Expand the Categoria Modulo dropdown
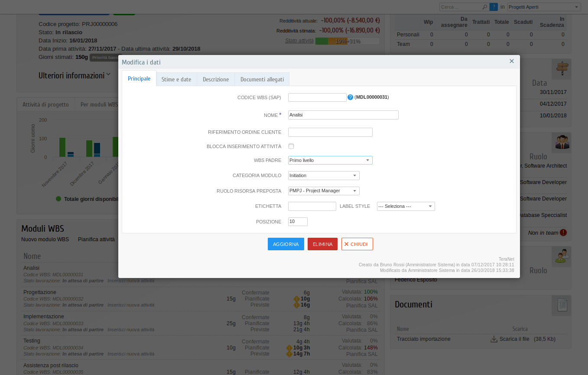This screenshot has height=375, width=588. click(324, 175)
